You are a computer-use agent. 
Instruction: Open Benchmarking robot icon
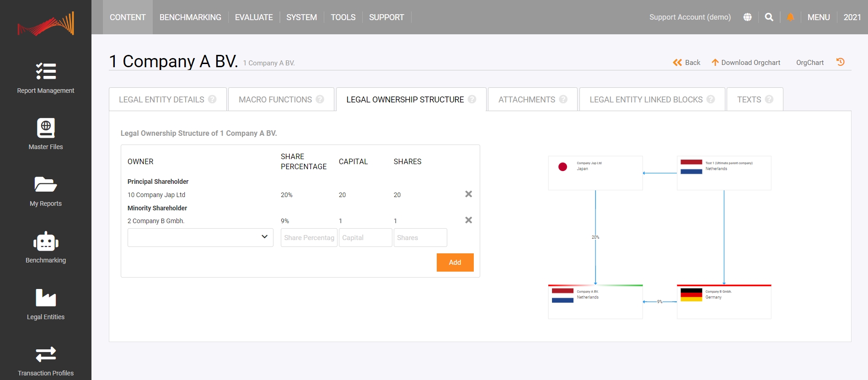(x=46, y=241)
